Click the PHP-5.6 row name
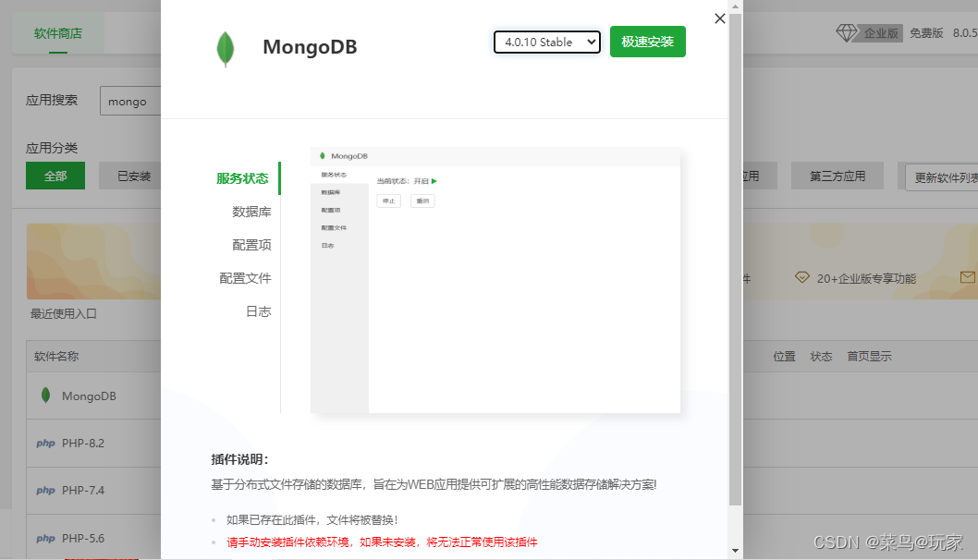This screenshot has width=978, height=560. pos(83,538)
